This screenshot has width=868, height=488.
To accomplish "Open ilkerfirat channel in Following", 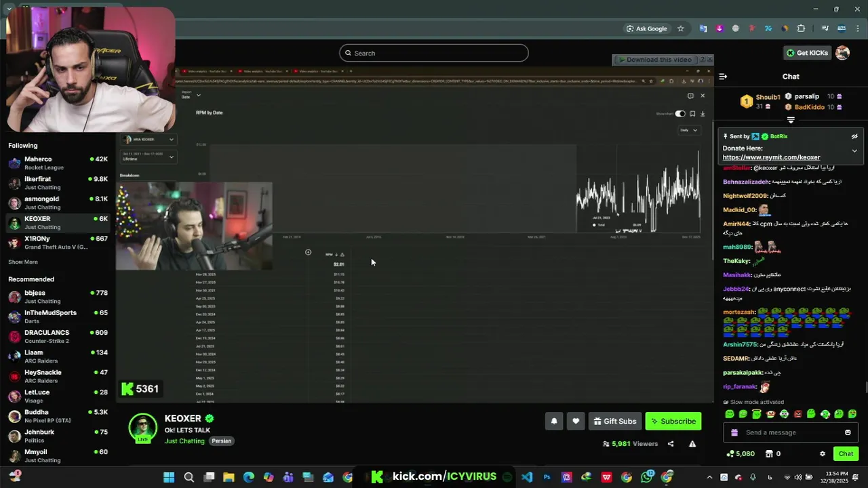I will [58, 183].
